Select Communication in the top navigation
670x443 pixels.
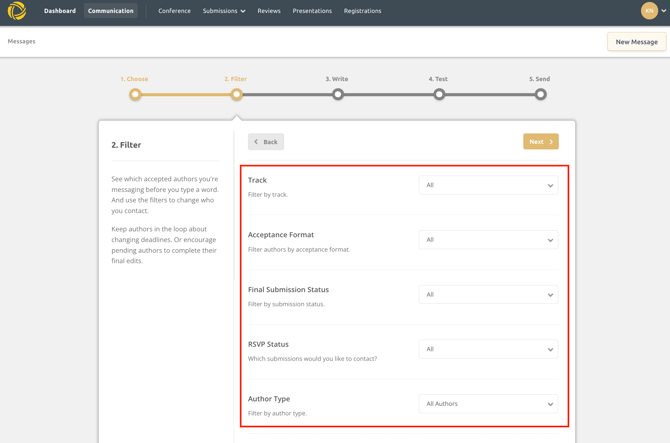110,11
